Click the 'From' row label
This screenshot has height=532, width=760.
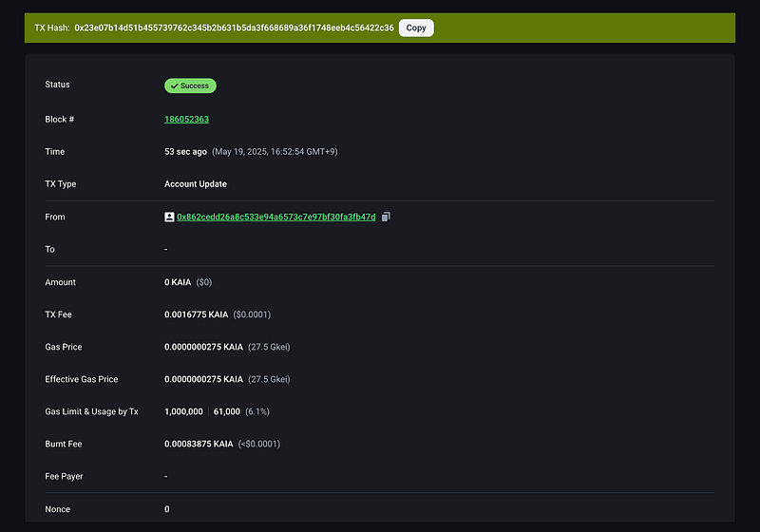point(55,217)
